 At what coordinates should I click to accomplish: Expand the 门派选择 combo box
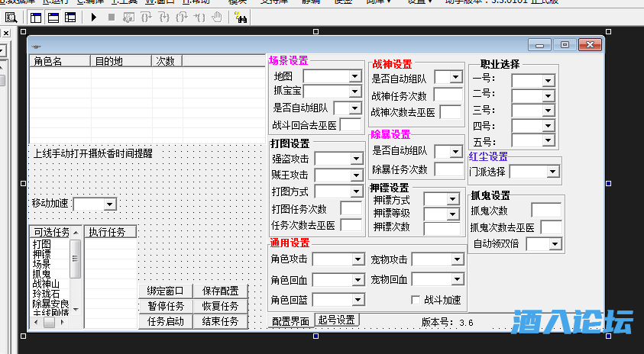coord(553,172)
